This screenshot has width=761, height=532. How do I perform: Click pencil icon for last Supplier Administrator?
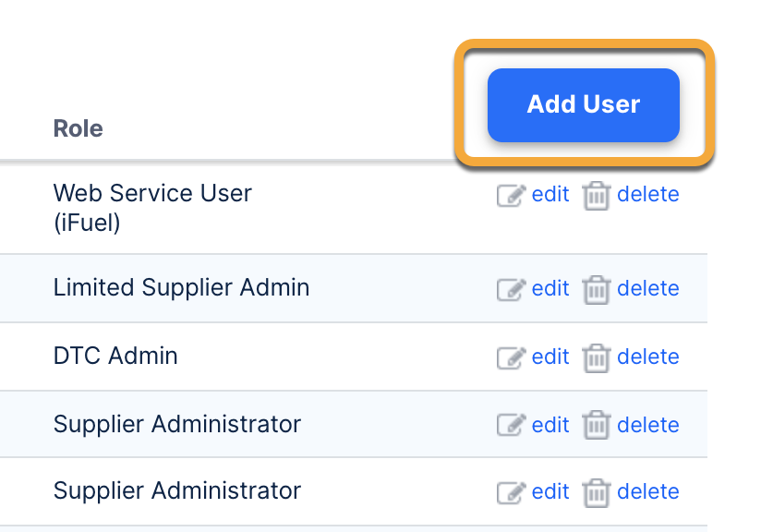511,492
